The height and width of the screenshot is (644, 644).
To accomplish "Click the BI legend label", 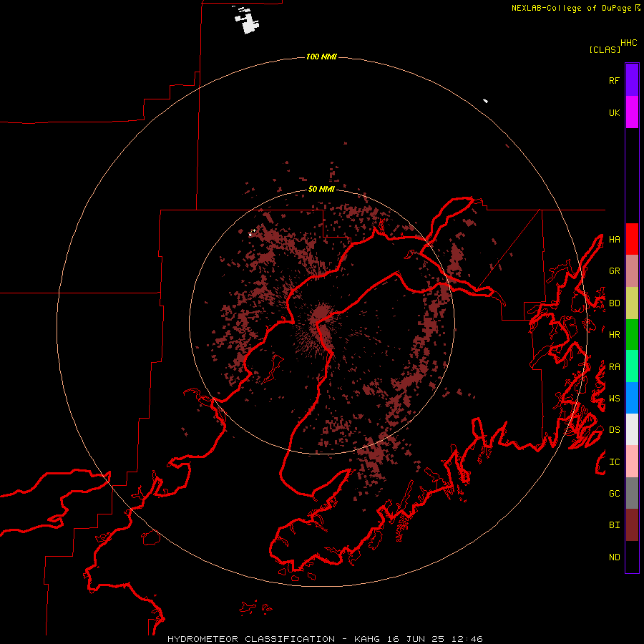I will coord(614,525).
